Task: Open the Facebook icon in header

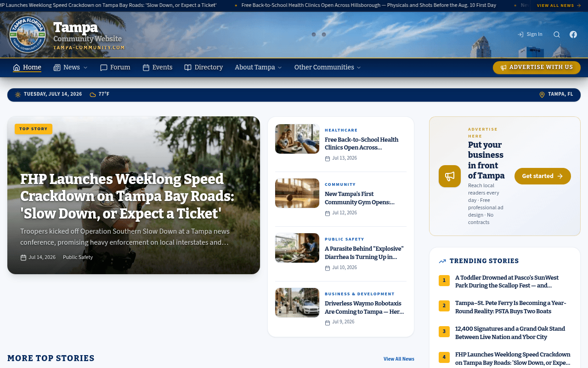Action: [573, 34]
